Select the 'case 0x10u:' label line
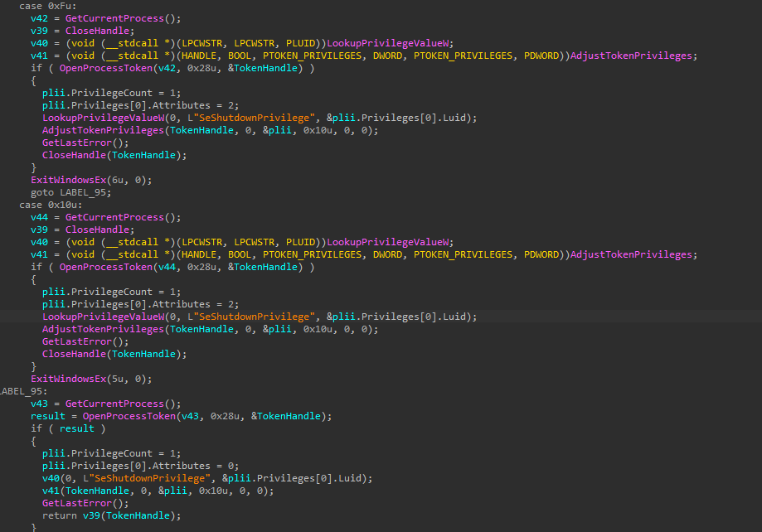 (x=51, y=205)
